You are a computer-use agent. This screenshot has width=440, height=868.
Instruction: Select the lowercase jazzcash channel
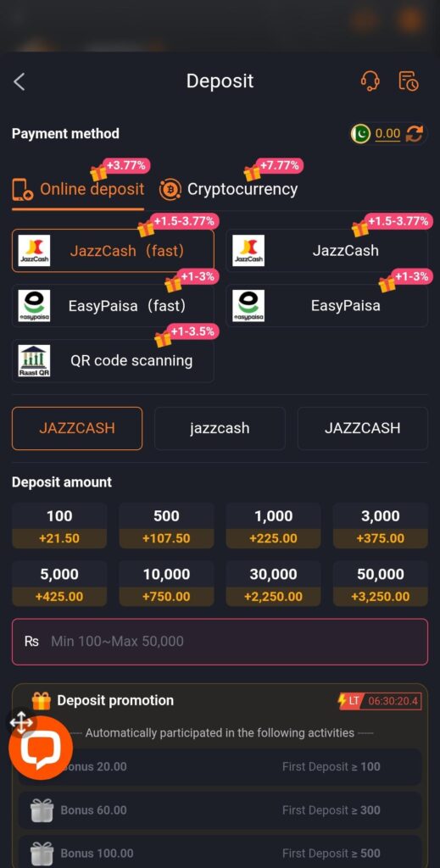point(220,428)
